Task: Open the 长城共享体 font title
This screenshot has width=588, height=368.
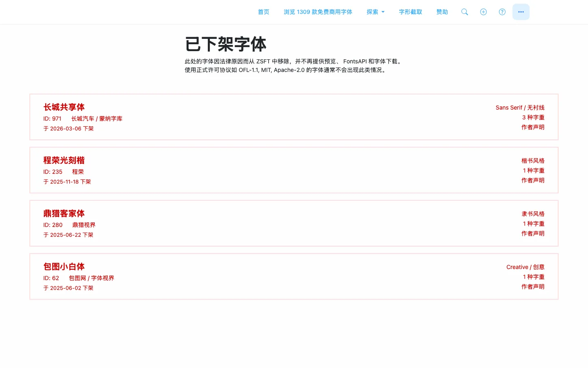Action: pyautogui.click(x=64, y=107)
